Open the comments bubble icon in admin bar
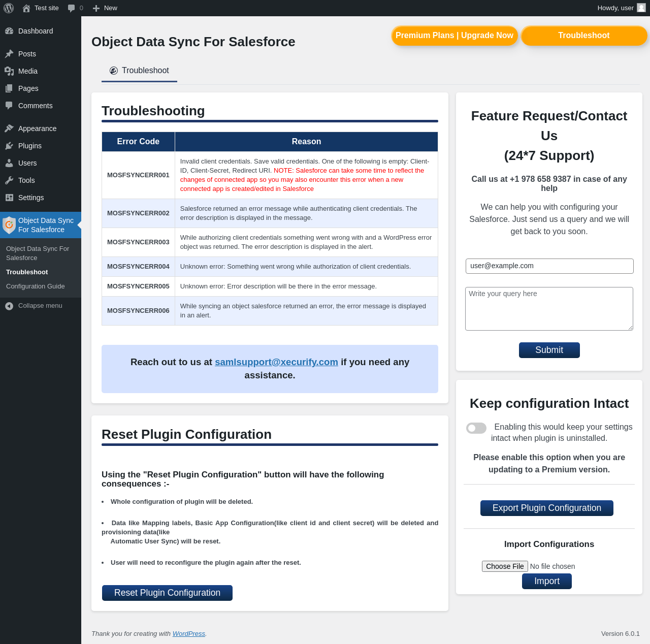 [x=72, y=8]
